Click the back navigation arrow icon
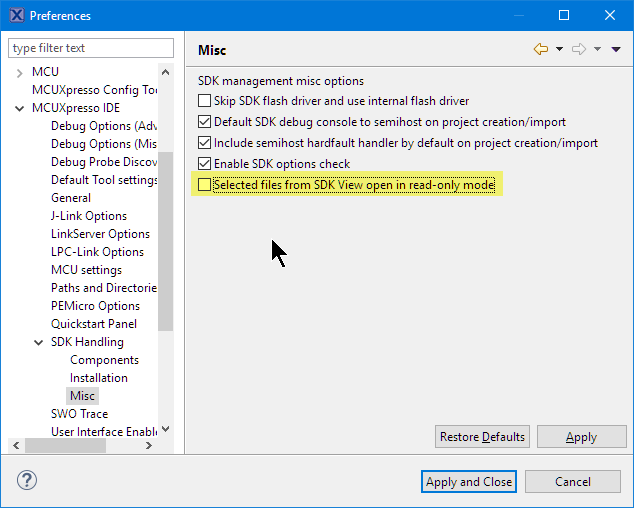Screen dimensions: 634x508 541,49
